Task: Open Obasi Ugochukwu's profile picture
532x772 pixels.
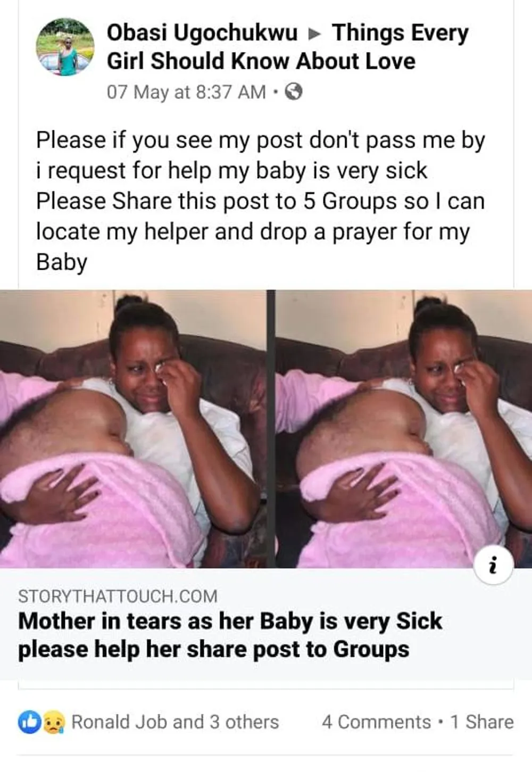Action: (x=65, y=47)
